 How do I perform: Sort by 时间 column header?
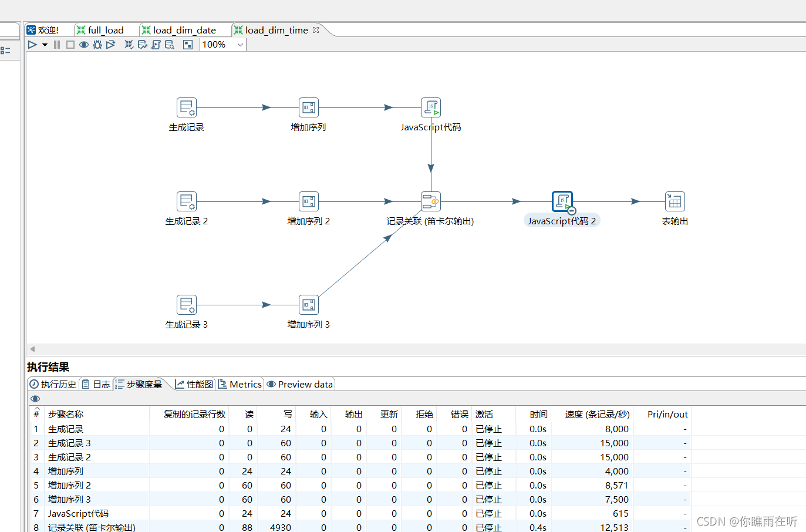click(x=533, y=414)
